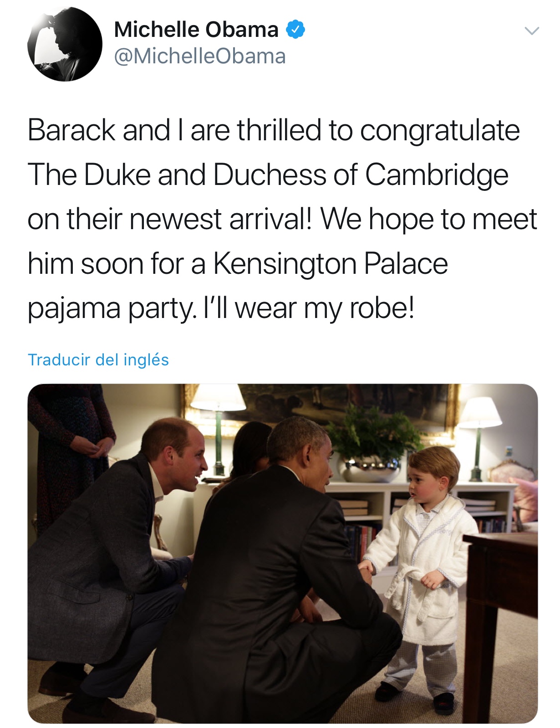Click the words 'Kensington Palace' in tweet
This screenshot has height=728, width=560.
tap(331, 264)
